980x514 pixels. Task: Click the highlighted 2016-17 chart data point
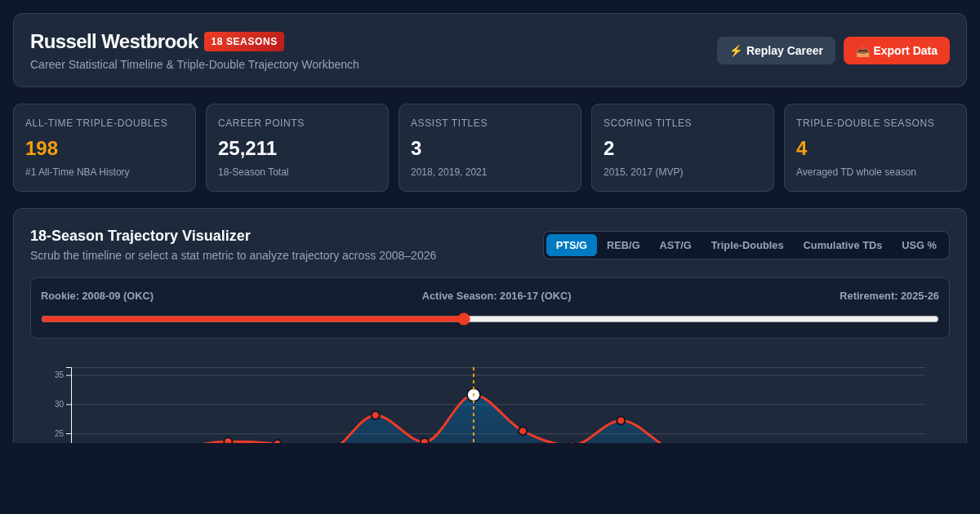pos(474,395)
